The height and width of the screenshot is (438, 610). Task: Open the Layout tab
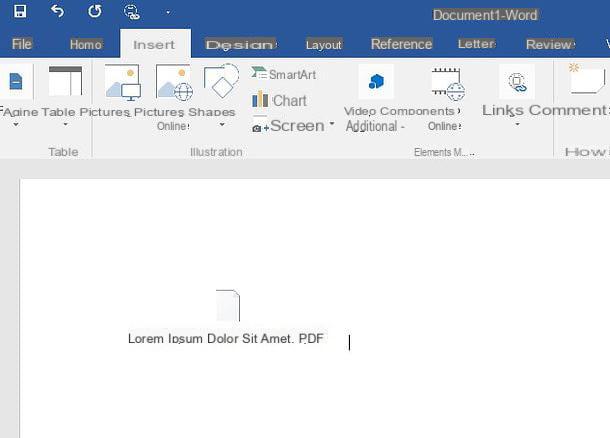pos(323,45)
